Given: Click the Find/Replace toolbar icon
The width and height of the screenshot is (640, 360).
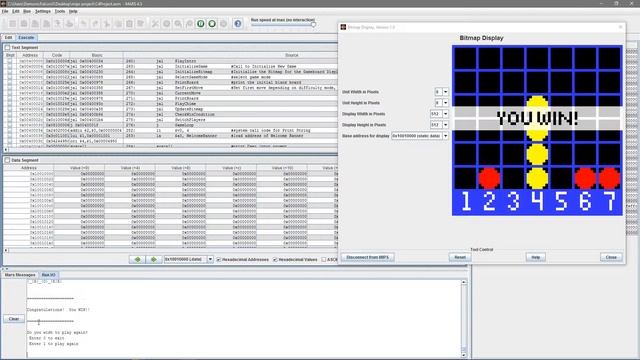Looking at the screenshot, I should click(140, 24).
